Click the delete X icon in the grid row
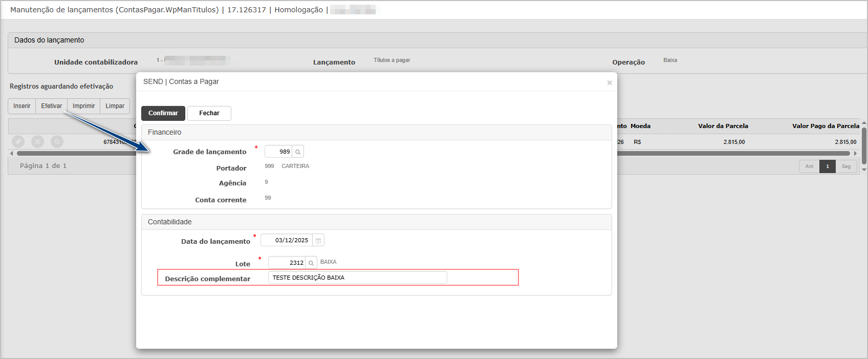This screenshot has height=359, width=868. point(37,141)
